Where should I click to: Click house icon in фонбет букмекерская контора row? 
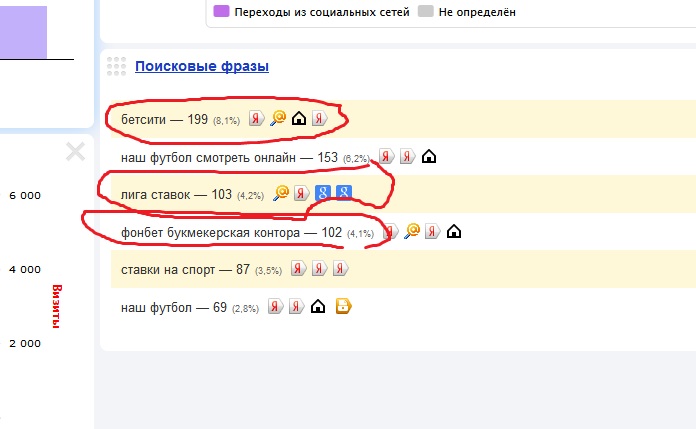pos(454,231)
